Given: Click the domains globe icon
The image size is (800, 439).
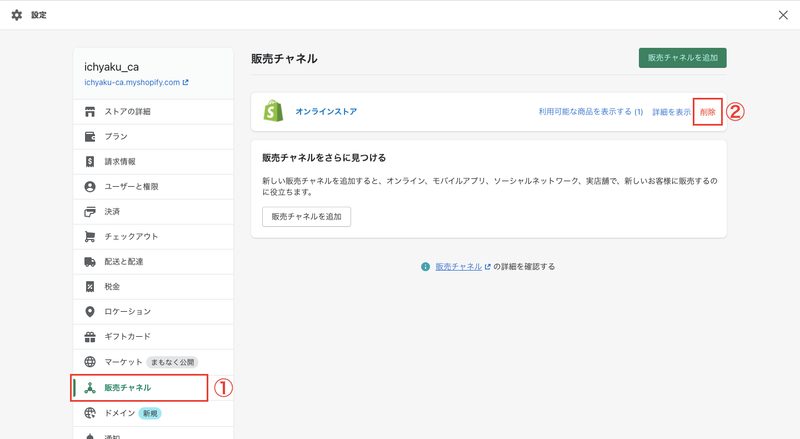Looking at the screenshot, I should point(90,413).
